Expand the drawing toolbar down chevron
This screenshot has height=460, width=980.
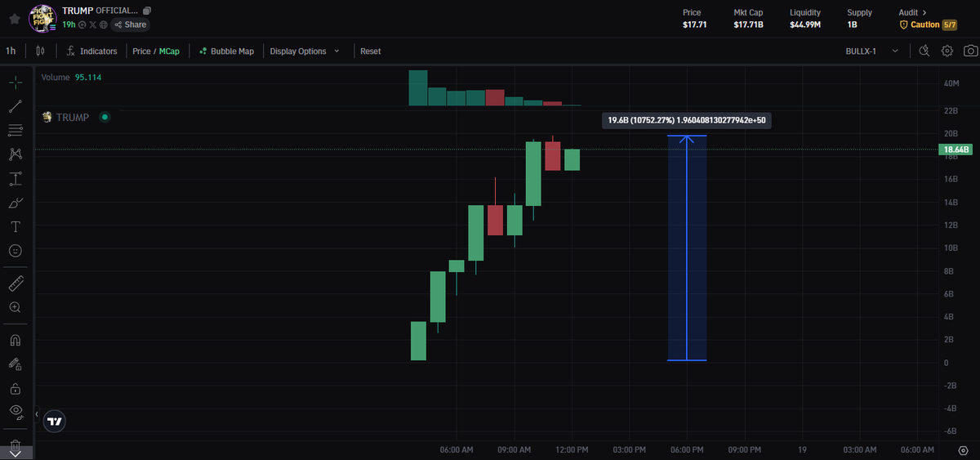pos(16,453)
